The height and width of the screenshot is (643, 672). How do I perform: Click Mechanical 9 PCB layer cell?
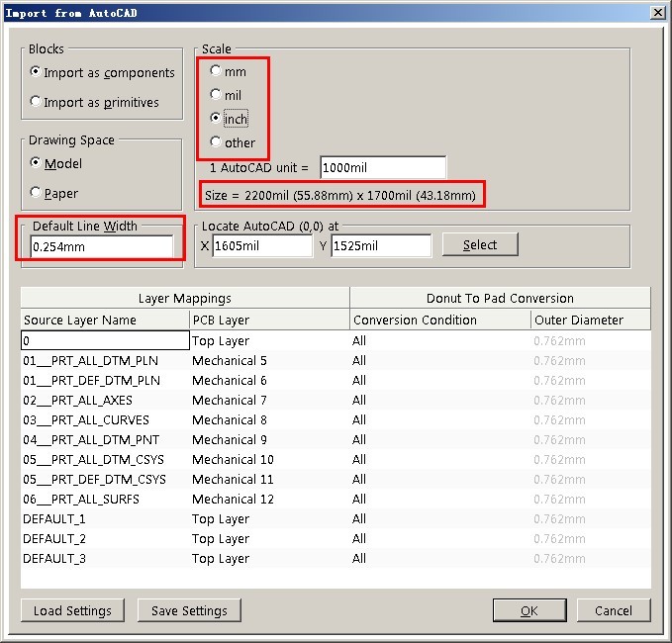coord(269,439)
